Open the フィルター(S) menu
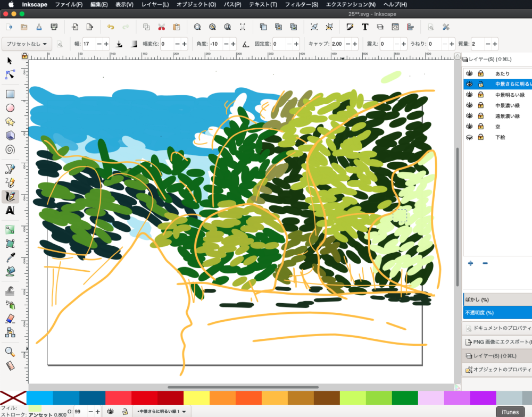The width and height of the screenshot is (532, 417). click(301, 4)
